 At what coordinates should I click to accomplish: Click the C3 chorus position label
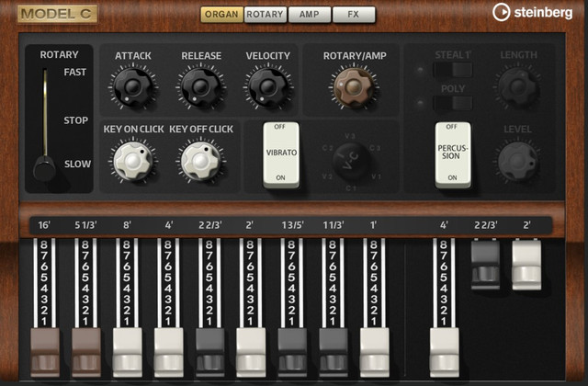(x=375, y=148)
